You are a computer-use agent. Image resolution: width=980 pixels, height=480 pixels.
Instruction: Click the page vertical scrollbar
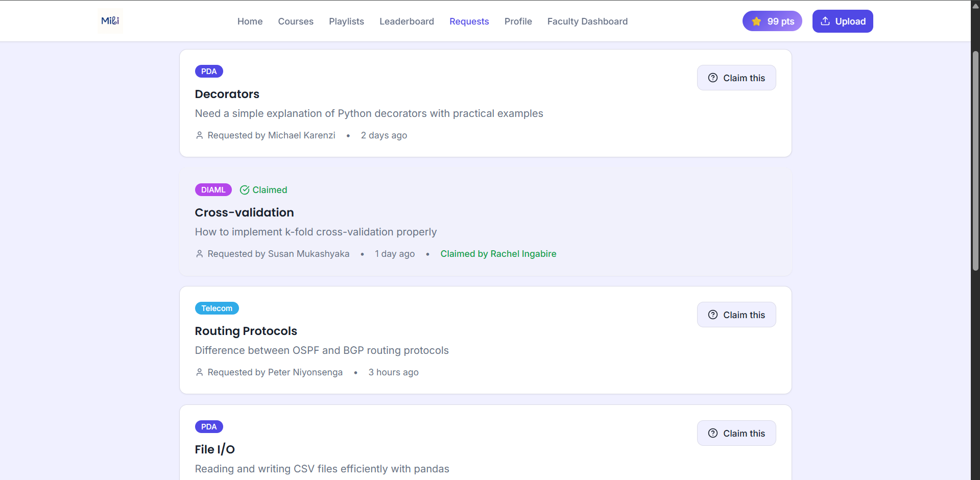tap(975, 161)
